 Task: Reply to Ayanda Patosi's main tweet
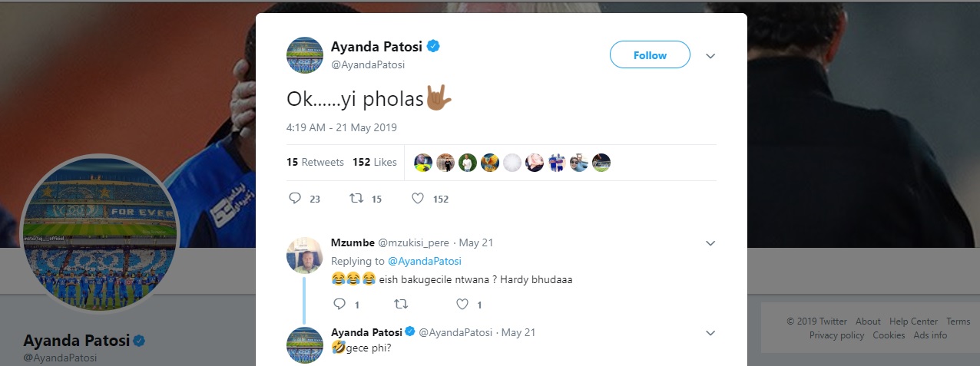(295, 199)
